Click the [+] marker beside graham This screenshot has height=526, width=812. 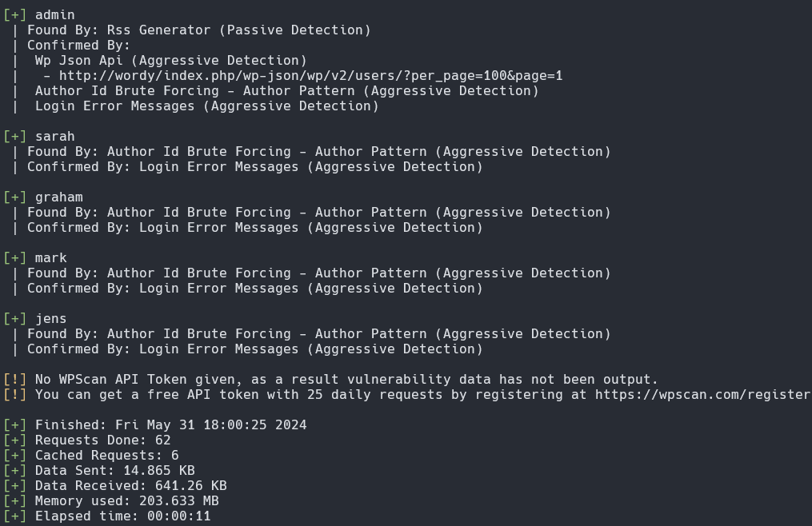15,197
